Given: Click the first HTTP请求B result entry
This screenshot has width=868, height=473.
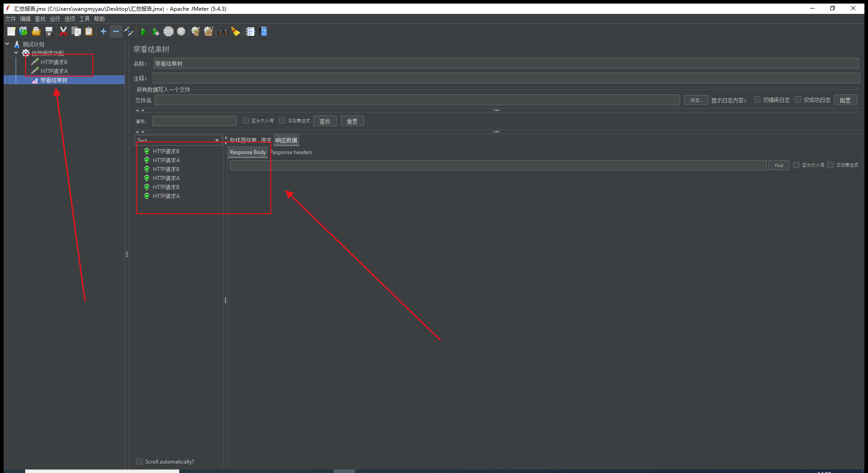Looking at the screenshot, I should 166,151.
